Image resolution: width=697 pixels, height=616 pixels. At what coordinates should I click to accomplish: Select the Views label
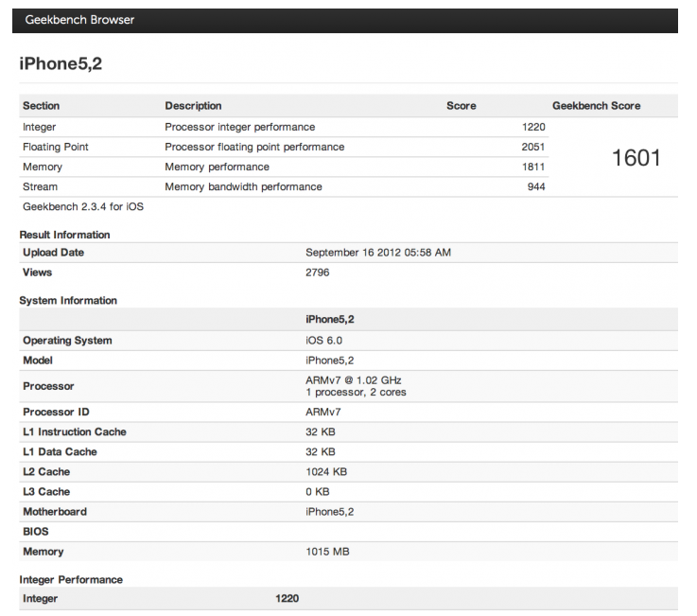point(37,273)
